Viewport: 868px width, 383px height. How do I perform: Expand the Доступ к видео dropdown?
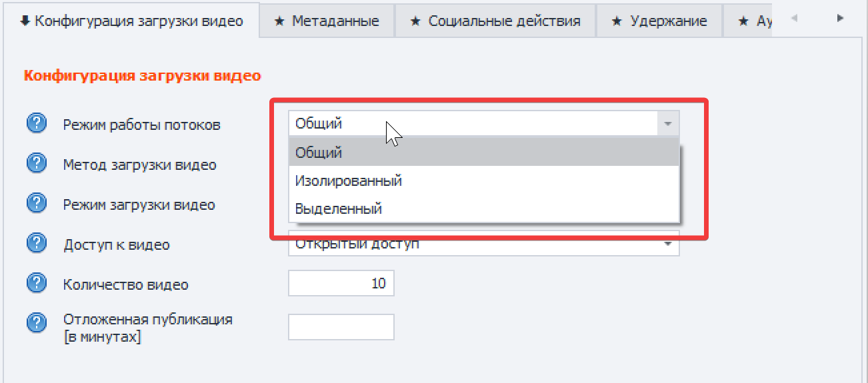point(668,244)
